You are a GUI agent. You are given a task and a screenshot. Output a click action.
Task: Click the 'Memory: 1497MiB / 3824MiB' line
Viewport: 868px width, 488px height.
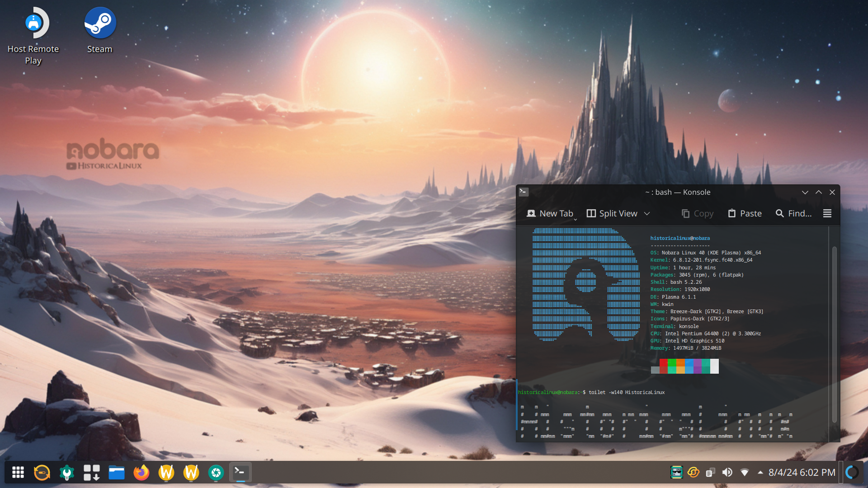click(686, 348)
